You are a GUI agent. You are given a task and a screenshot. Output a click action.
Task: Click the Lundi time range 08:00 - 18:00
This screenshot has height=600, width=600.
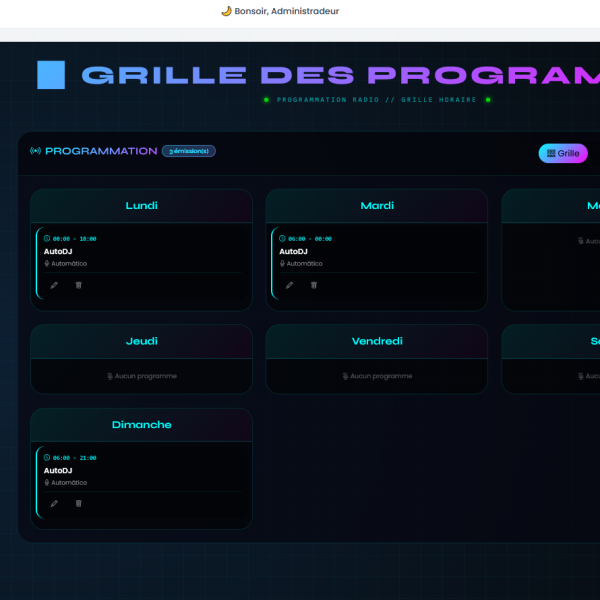point(75,239)
